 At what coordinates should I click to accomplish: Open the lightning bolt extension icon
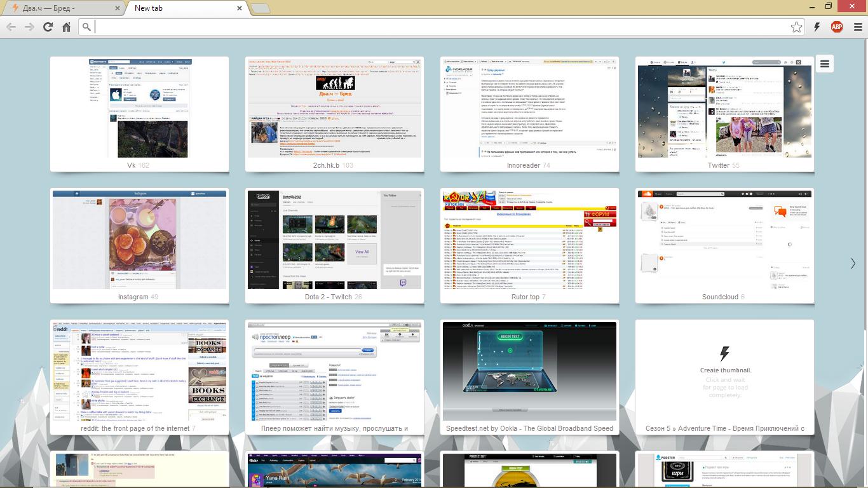point(817,27)
